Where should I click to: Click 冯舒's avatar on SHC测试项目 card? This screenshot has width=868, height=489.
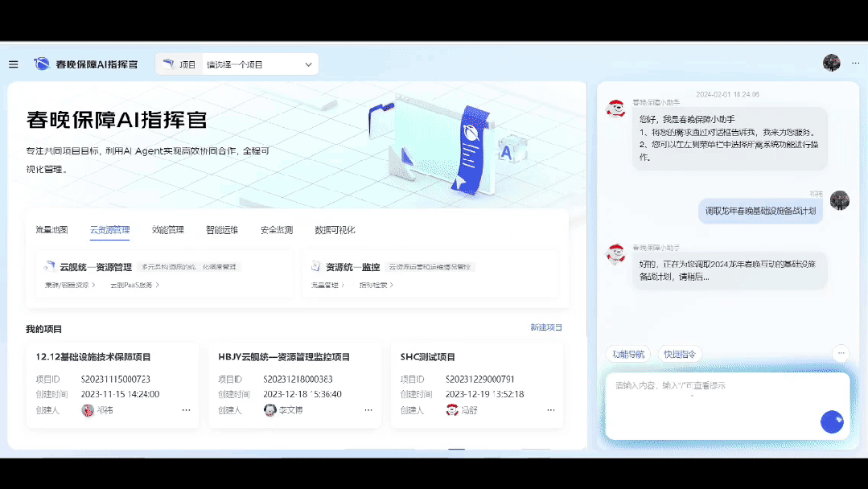[452, 409]
